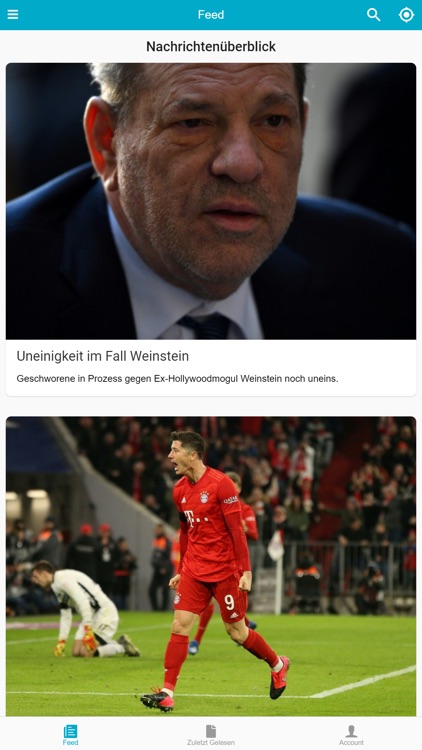Switch to the Account tab label
The width and height of the screenshot is (422, 750).
point(352,743)
